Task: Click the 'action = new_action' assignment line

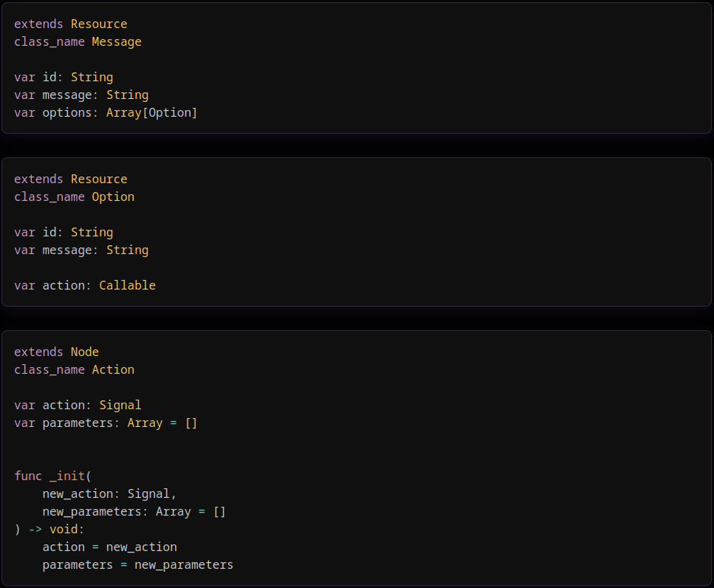Action: pyautogui.click(x=109, y=547)
